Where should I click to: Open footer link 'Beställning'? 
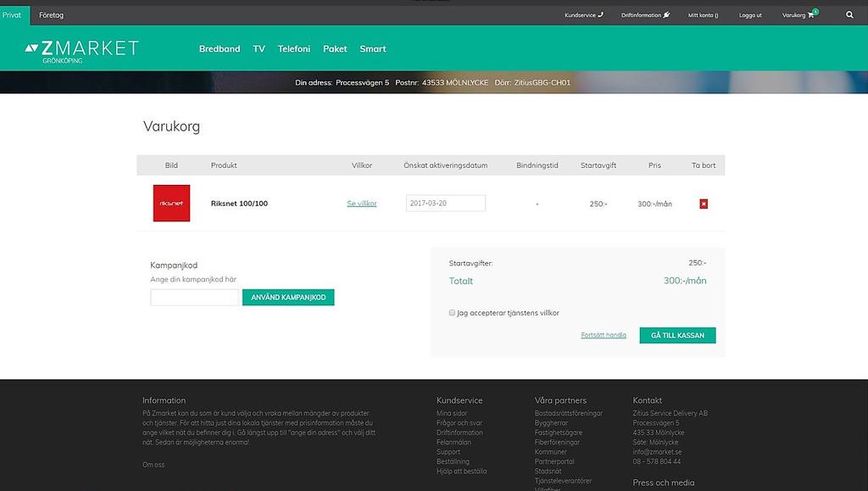pos(453,461)
